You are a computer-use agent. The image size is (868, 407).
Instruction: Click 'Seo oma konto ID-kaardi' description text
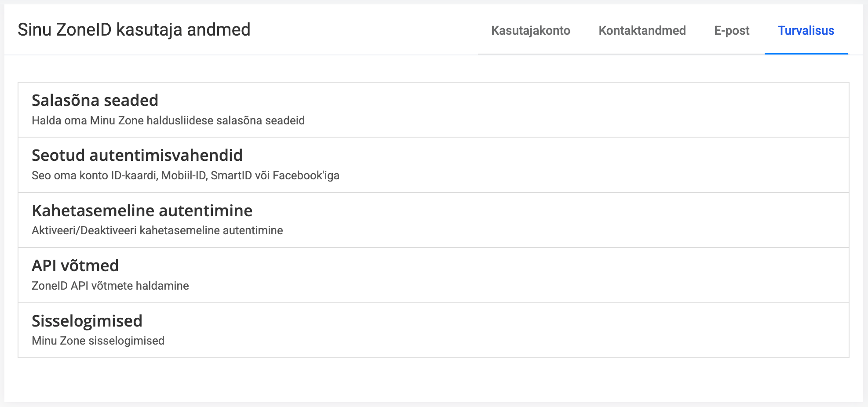coord(185,176)
